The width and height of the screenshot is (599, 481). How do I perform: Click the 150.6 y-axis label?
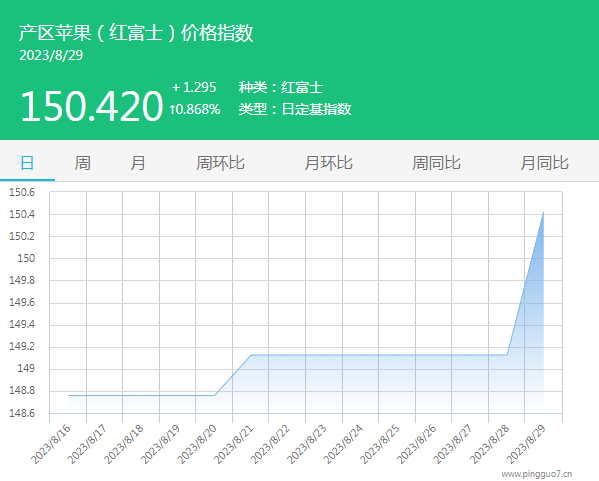22,192
